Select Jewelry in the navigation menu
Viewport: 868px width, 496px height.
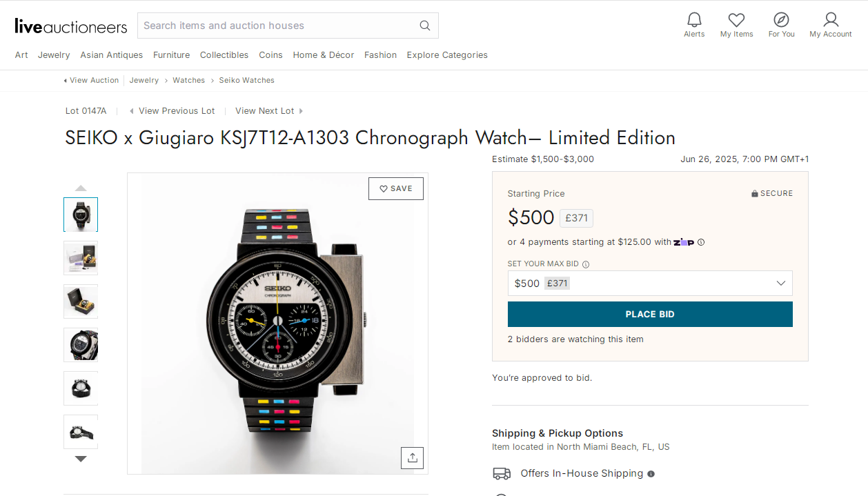click(53, 54)
